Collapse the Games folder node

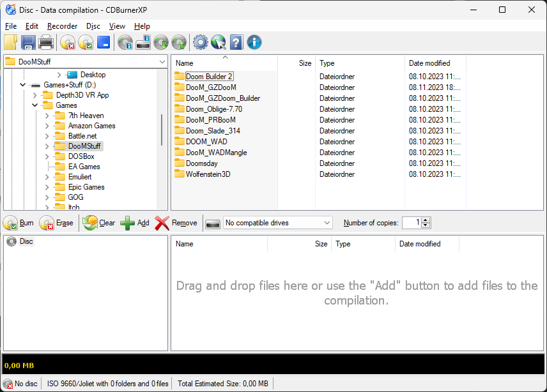click(x=35, y=105)
